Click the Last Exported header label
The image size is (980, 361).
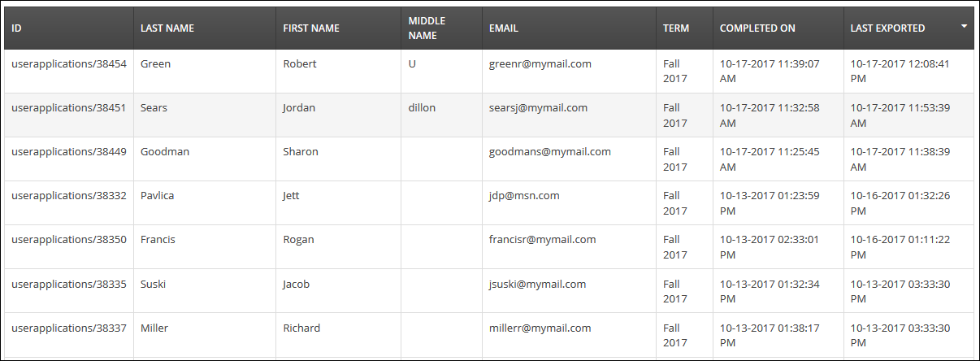pos(887,28)
